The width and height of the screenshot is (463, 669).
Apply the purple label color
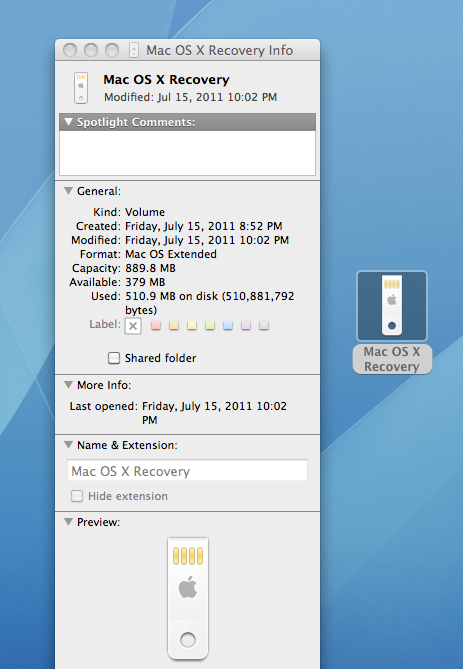[246, 326]
